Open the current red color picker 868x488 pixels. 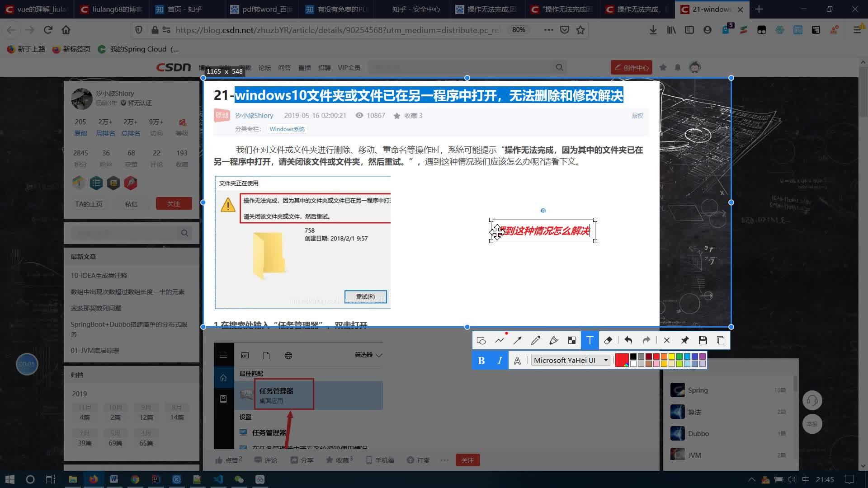click(622, 360)
